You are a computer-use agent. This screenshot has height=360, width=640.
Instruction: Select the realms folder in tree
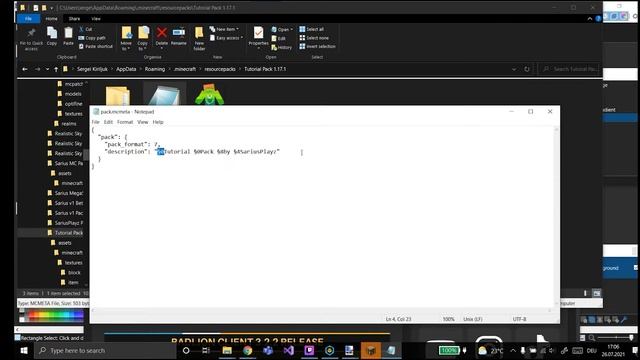point(65,124)
